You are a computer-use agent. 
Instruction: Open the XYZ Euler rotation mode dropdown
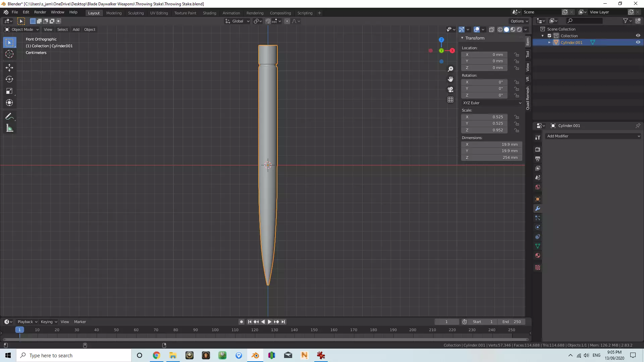(x=491, y=103)
